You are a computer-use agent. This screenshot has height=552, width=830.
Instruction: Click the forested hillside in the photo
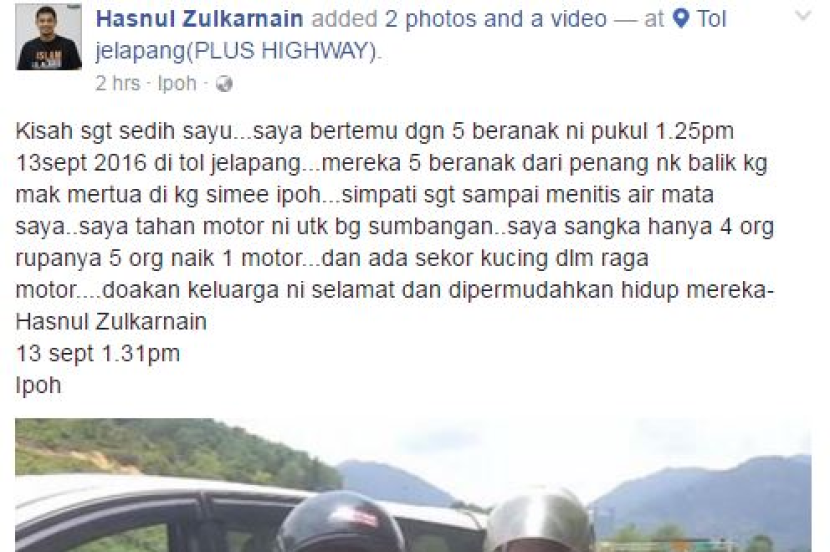click(x=169, y=450)
